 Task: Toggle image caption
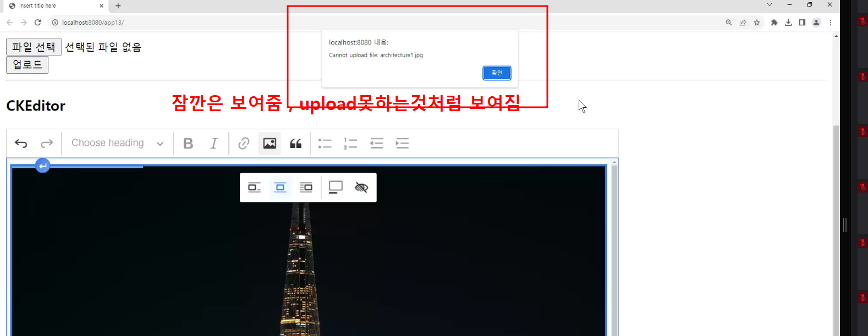click(336, 188)
